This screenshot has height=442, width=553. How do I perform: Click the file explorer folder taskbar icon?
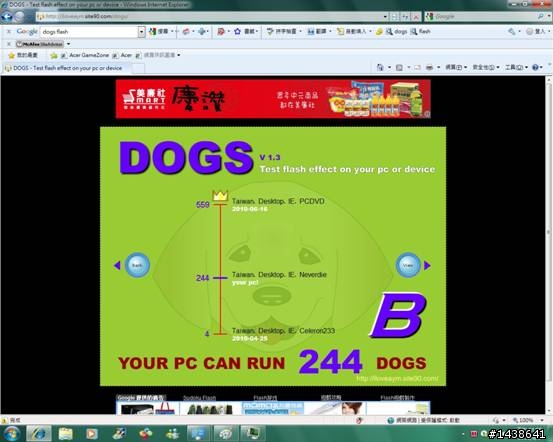(x=65, y=434)
